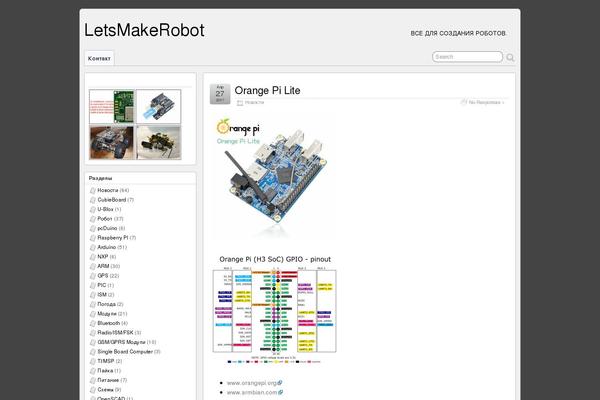This screenshot has width=600, height=400.
Task: Open the Робот section
Action: pos(104,219)
